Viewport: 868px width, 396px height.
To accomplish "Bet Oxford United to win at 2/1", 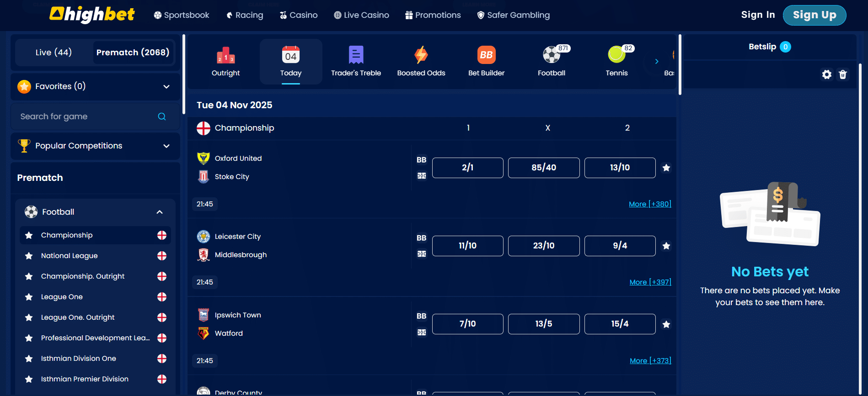I will [x=467, y=168].
